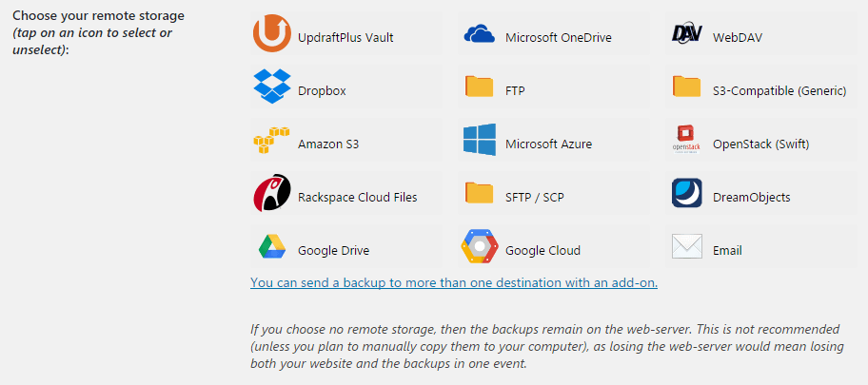Select the Microsoft OneDrive cloud icon
The image size is (868, 385).
coord(480,33)
